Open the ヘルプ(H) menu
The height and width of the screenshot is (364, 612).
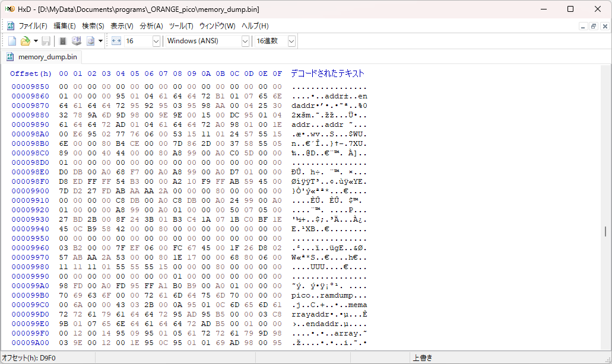pyautogui.click(x=255, y=25)
